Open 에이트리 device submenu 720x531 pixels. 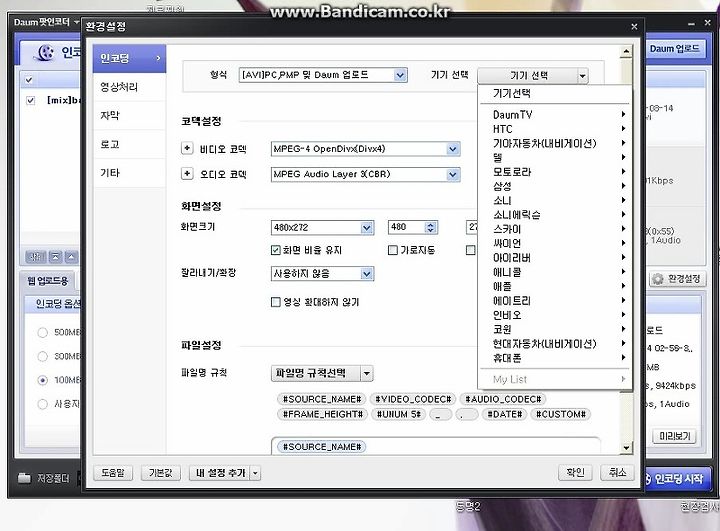click(555, 300)
